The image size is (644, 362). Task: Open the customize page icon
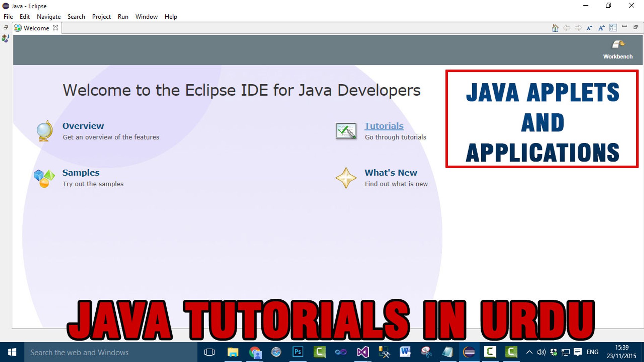click(x=613, y=28)
